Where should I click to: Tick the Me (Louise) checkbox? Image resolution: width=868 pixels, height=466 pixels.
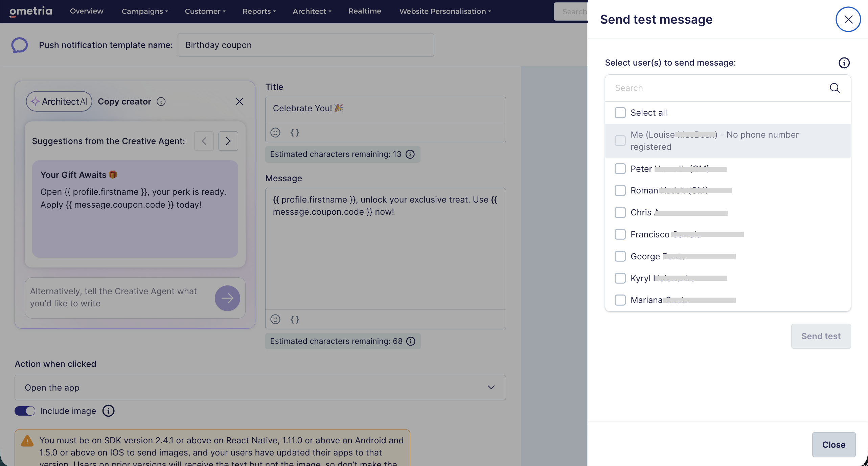tap(620, 141)
